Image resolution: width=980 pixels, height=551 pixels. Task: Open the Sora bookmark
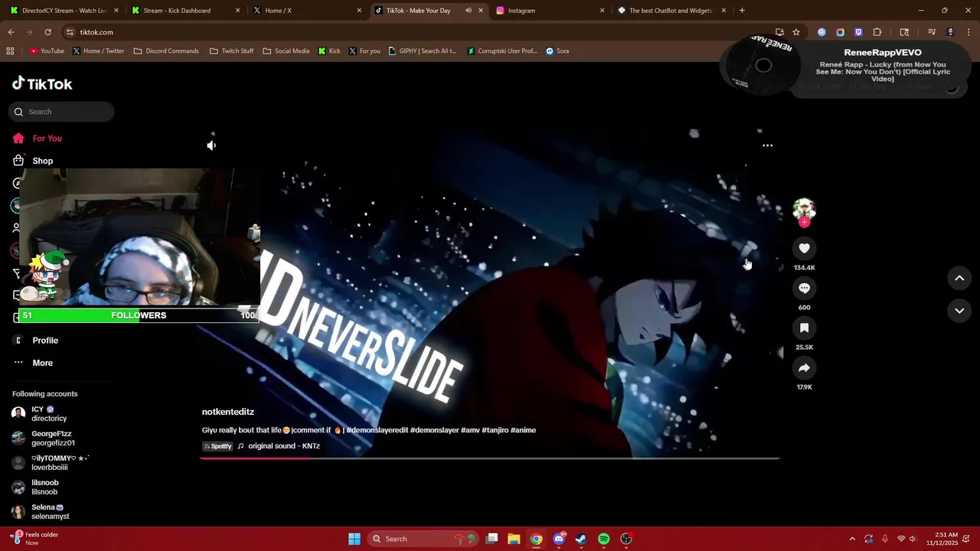click(557, 51)
